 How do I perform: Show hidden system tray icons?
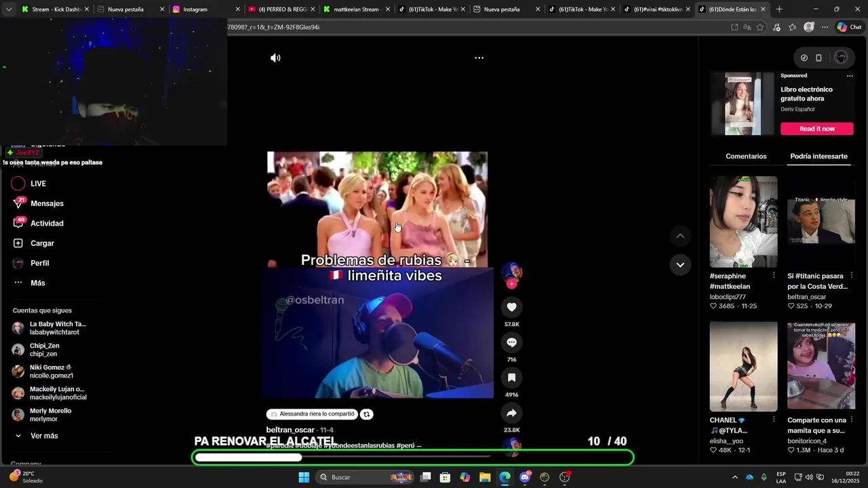click(734, 477)
